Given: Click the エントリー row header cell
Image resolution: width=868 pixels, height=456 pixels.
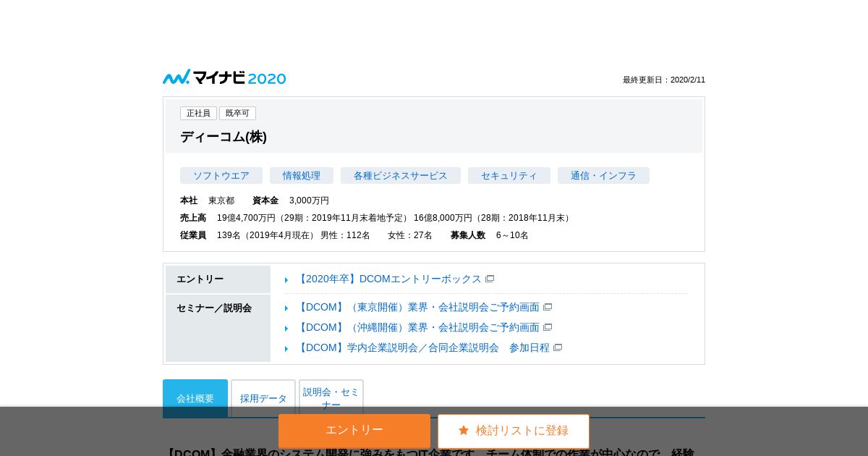Looking at the screenshot, I should pyautogui.click(x=218, y=279).
